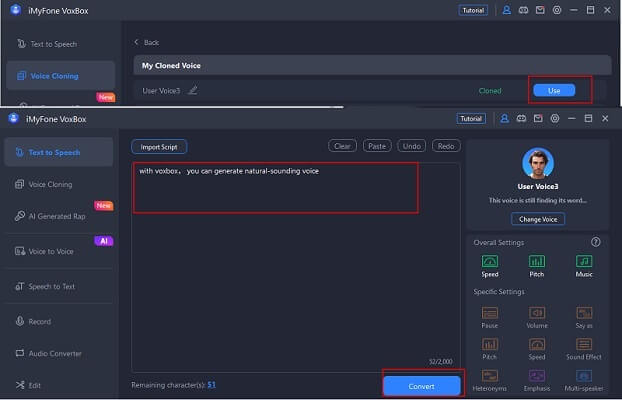Click the Convert button

point(422,386)
